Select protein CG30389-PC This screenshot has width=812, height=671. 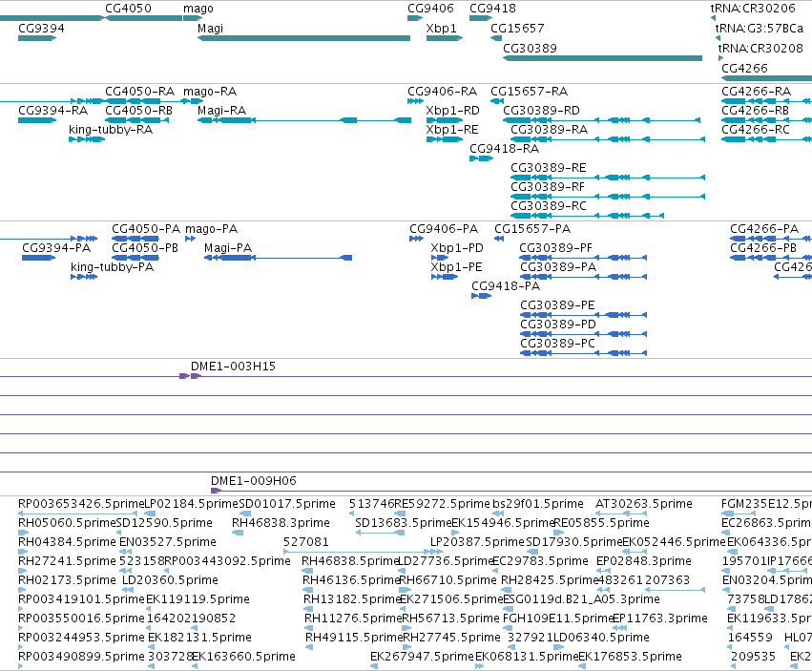coord(583,353)
